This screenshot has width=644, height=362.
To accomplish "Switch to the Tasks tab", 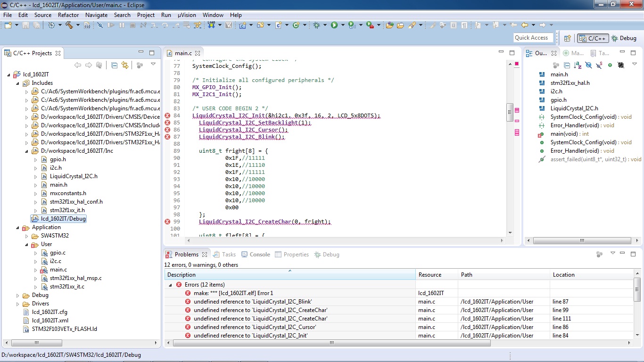I will click(x=224, y=255).
